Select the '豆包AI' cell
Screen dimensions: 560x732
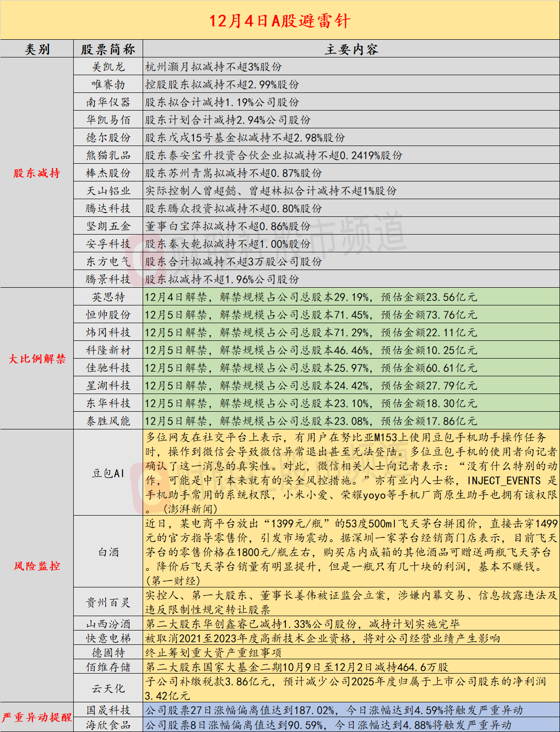[x=108, y=473]
